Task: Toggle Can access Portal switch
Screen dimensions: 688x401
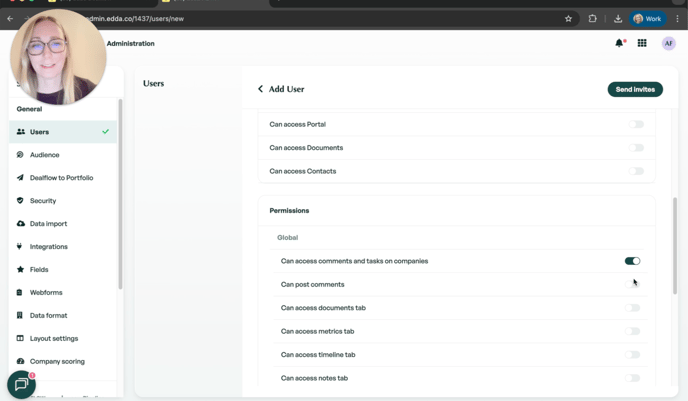Action: (636, 125)
